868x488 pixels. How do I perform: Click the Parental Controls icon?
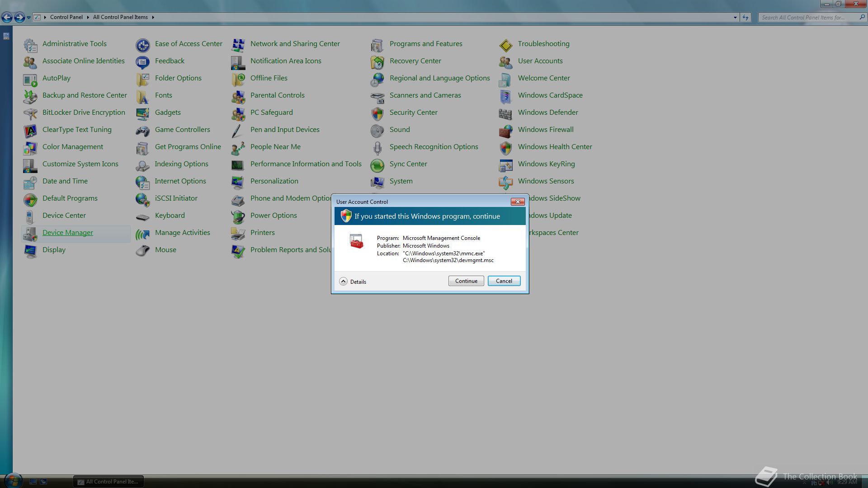pyautogui.click(x=238, y=96)
